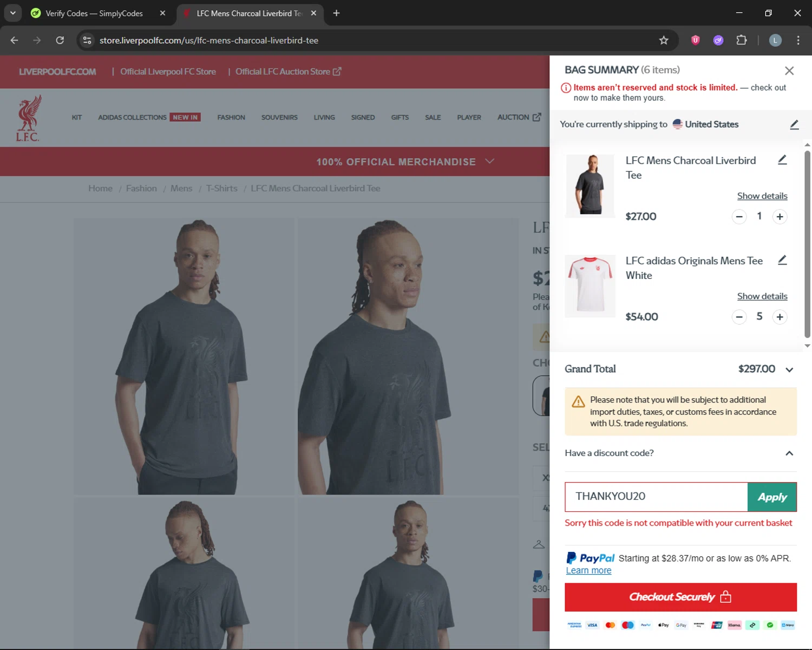This screenshot has width=812, height=650.
Task: Close the LFC Mens Charcoal Liverbird tab
Action: pos(313,14)
